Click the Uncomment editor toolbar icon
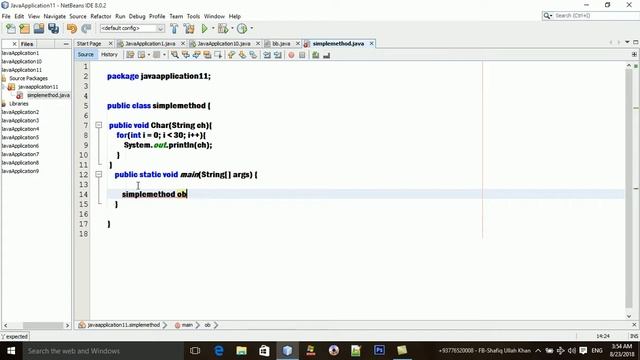 click(327, 55)
